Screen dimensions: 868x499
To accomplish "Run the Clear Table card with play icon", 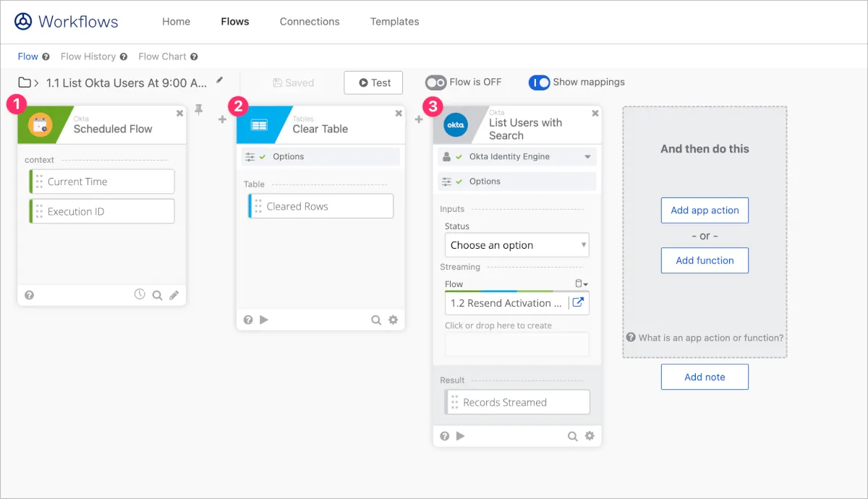I will point(263,320).
